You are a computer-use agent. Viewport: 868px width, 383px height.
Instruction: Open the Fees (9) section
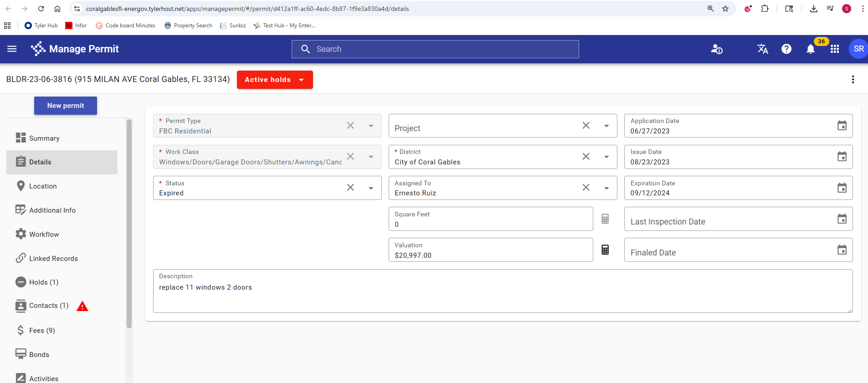coord(42,331)
